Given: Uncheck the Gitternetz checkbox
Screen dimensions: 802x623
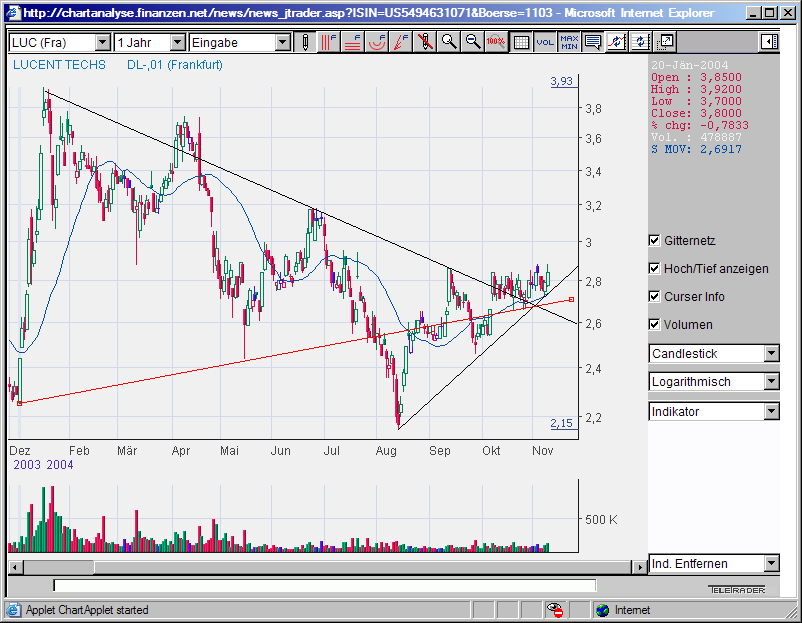Looking at the screenshot, I should pos(655,241).
